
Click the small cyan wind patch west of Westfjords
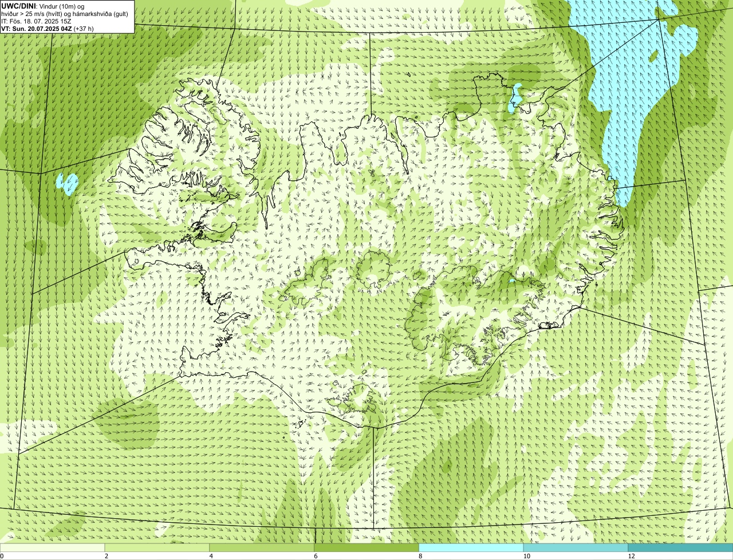(68, 184)
